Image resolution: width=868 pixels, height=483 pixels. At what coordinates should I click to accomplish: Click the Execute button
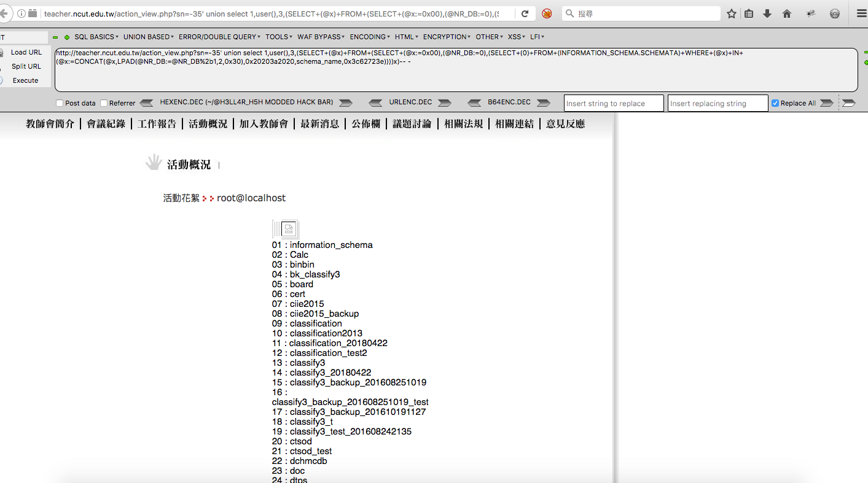(26, 80)
